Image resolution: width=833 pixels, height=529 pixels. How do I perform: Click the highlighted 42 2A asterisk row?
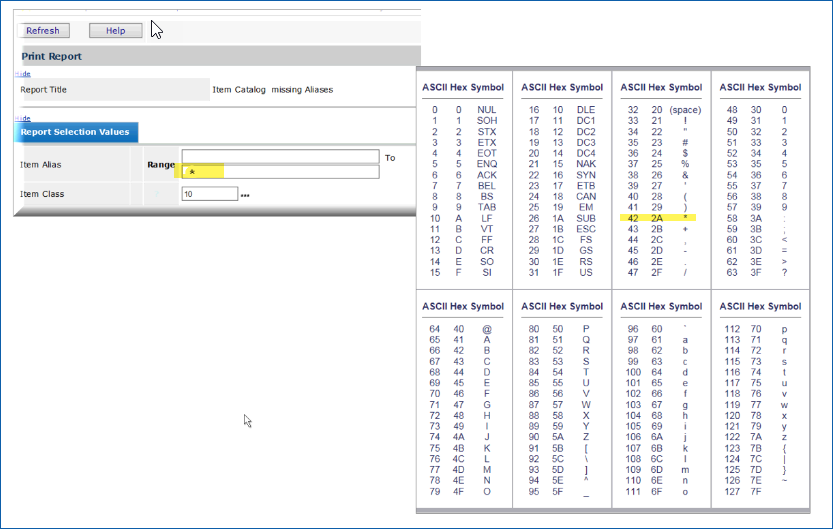[x=660, y=217]
